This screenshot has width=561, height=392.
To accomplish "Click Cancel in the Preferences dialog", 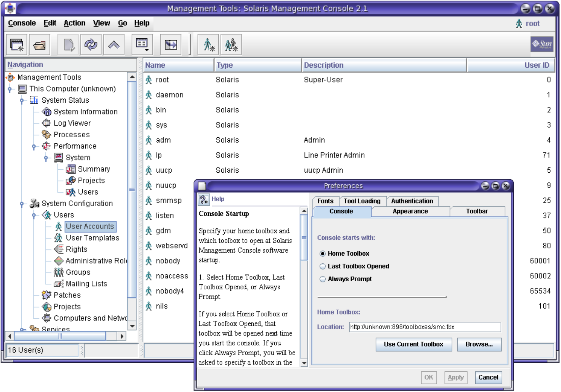I will (488, 378).
